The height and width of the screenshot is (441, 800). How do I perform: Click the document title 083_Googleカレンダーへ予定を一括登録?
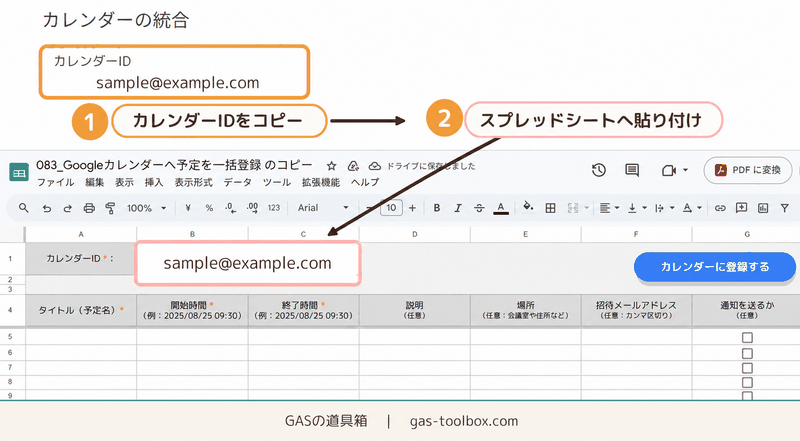174,165
